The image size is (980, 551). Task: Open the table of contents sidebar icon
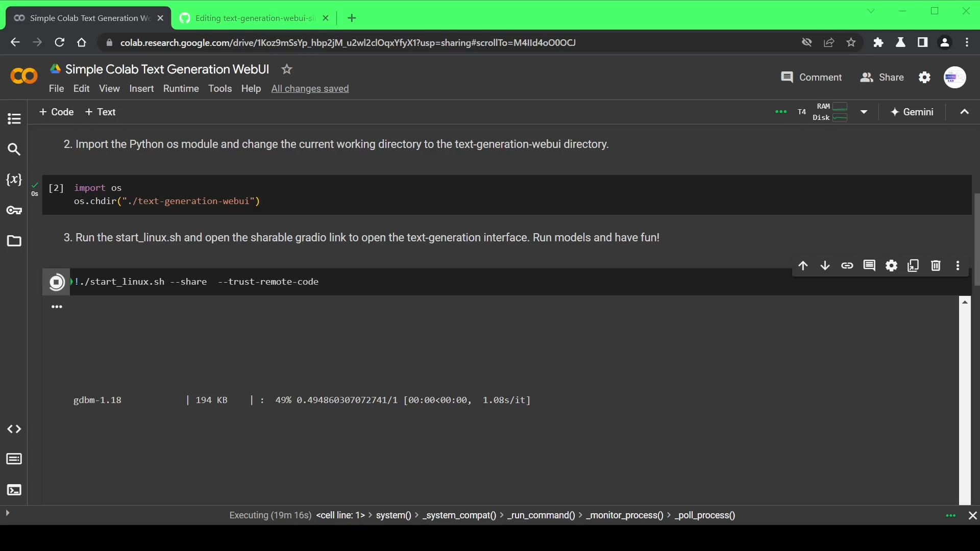point(14,119)
